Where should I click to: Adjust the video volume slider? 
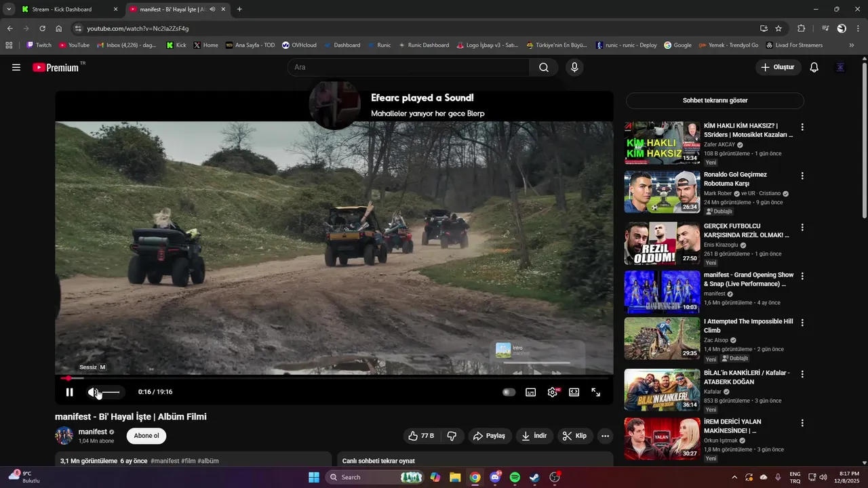pos(110,392)
